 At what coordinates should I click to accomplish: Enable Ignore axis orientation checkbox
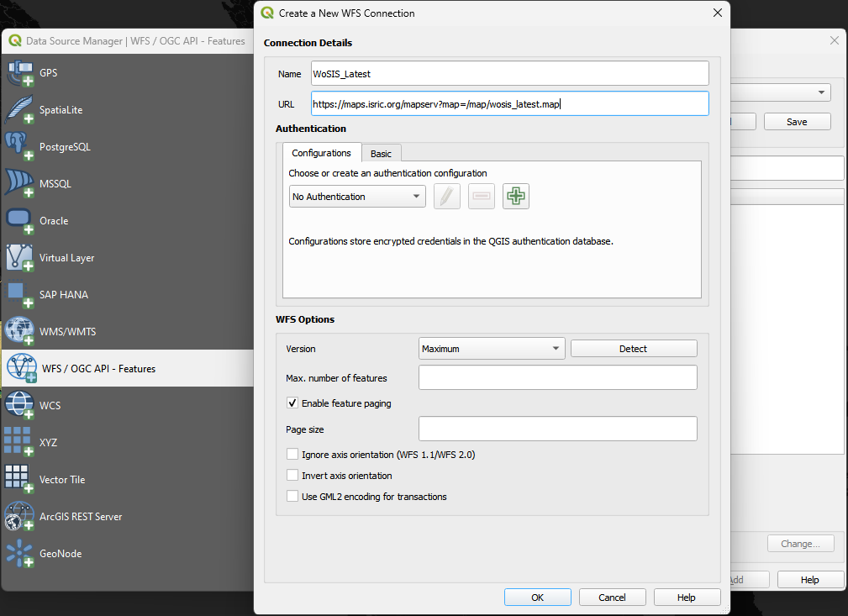click(292, 455)
